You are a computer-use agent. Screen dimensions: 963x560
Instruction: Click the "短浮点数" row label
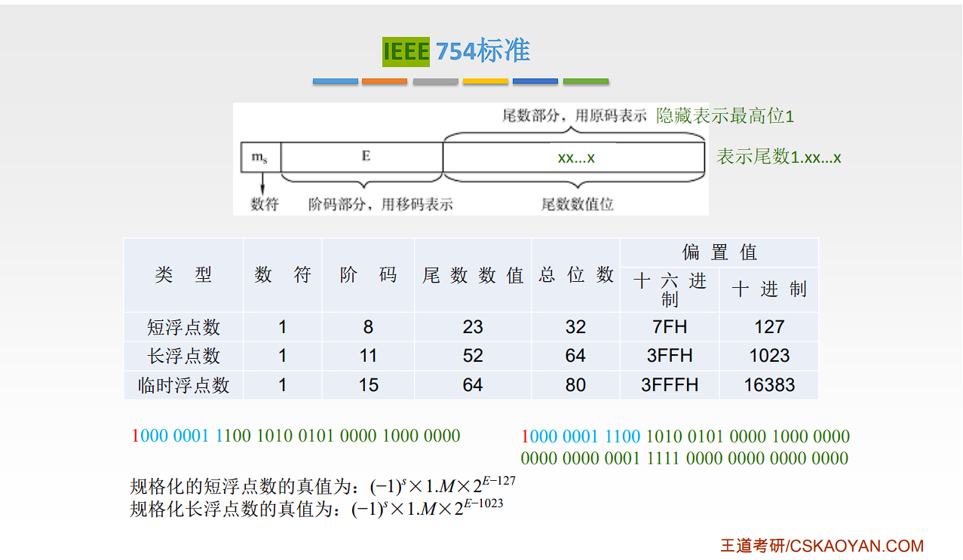pos(183,327)
